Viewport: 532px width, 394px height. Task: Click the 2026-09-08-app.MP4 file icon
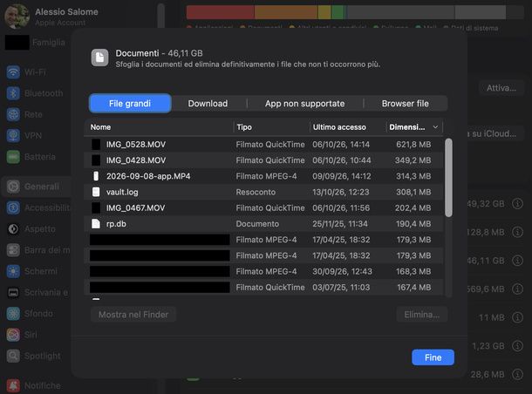tap(96, 176)
